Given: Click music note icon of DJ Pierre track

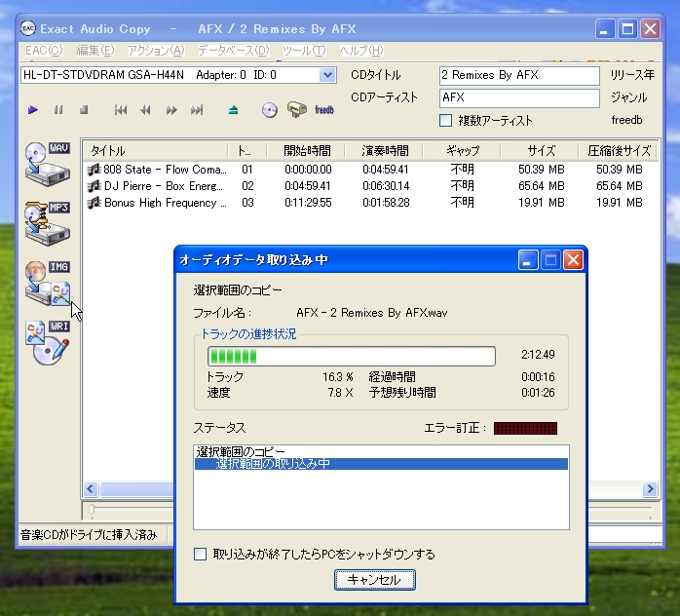Looking at the screenshot, I should point(94,186).
